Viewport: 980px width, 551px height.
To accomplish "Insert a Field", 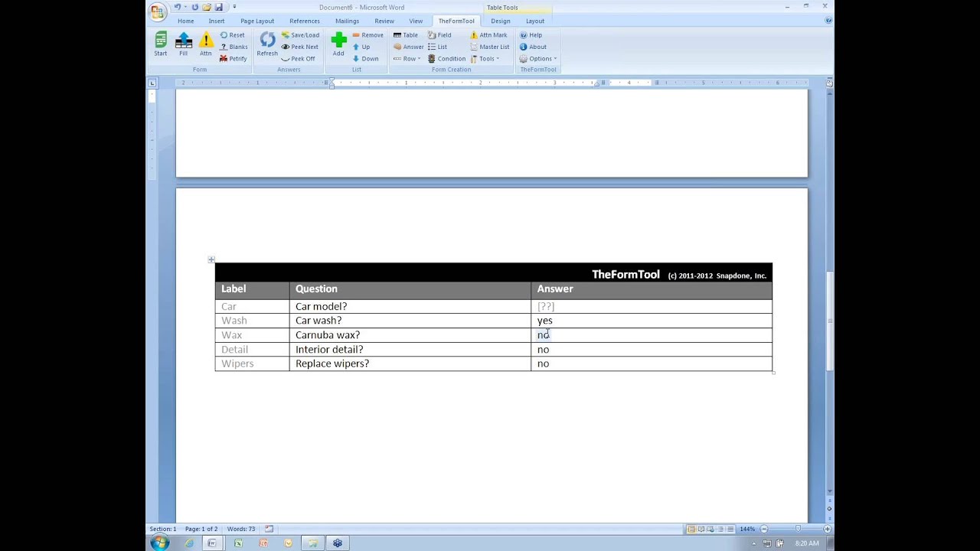I will 439,35.
